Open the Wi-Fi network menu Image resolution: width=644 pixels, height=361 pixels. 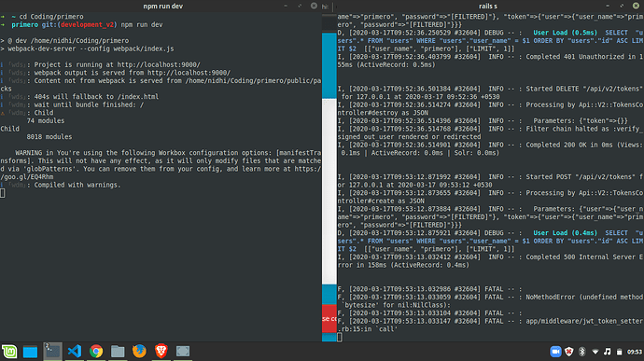click(595, 352)
